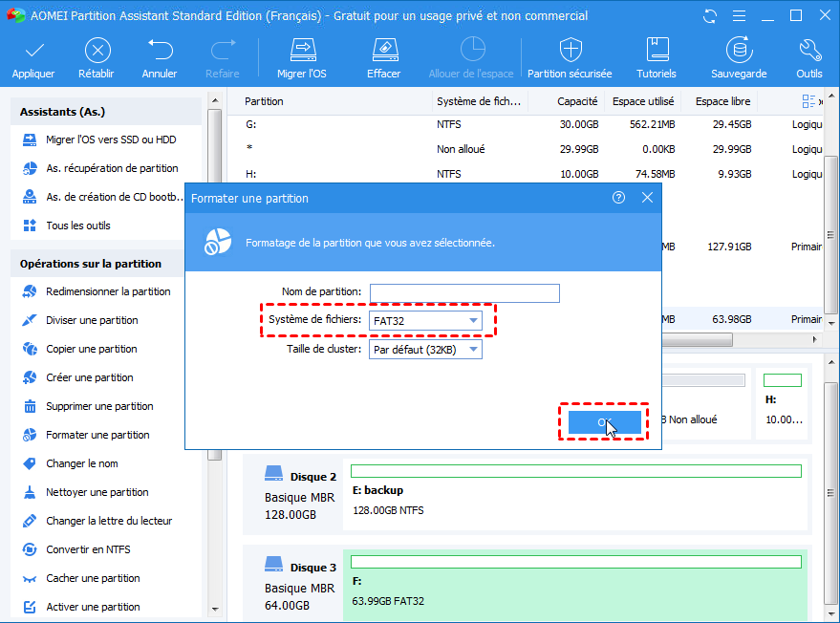Viewport: 840px width, 623px height.
Task: Select Diviser une partition operation
Action: click(80, 320)
